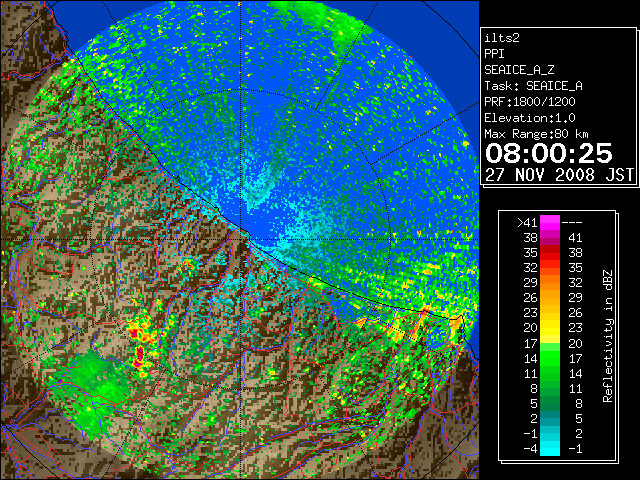Click the '-4' legend label
Viewport: 640px width, 480px height.
pyautogui.click(x=530, y=449)
